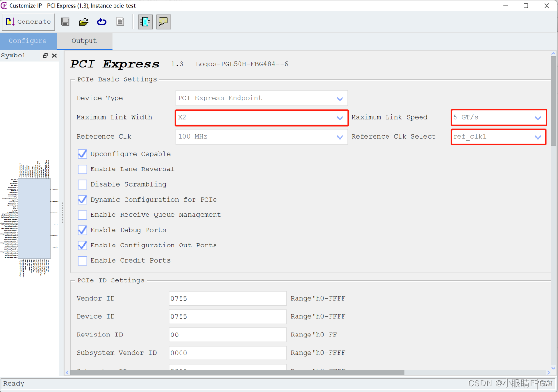This screenshot has width=558, height=392.
Task: Click the PCIe symbol block diagram
Action: coord(34,218)
